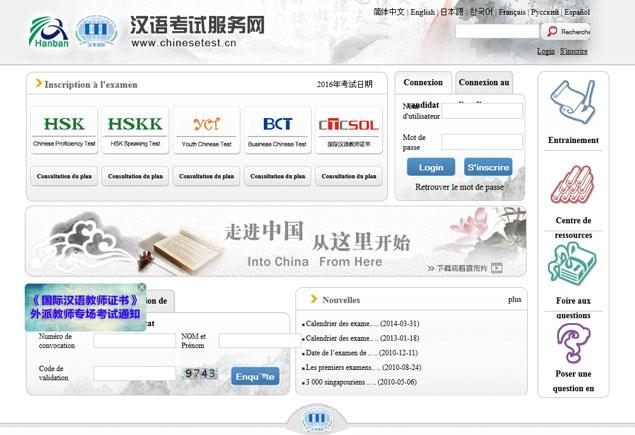Click Consultation du plan under HSK

click(64, 176)
